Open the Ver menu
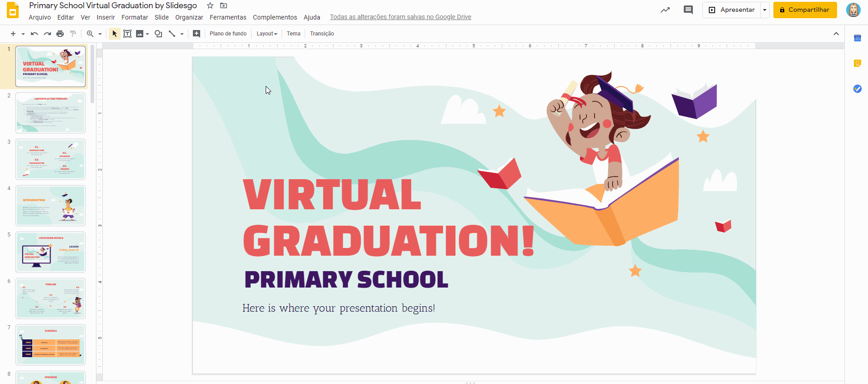The width and height of the screenshot is (868, 384). [x=86, y=17]
